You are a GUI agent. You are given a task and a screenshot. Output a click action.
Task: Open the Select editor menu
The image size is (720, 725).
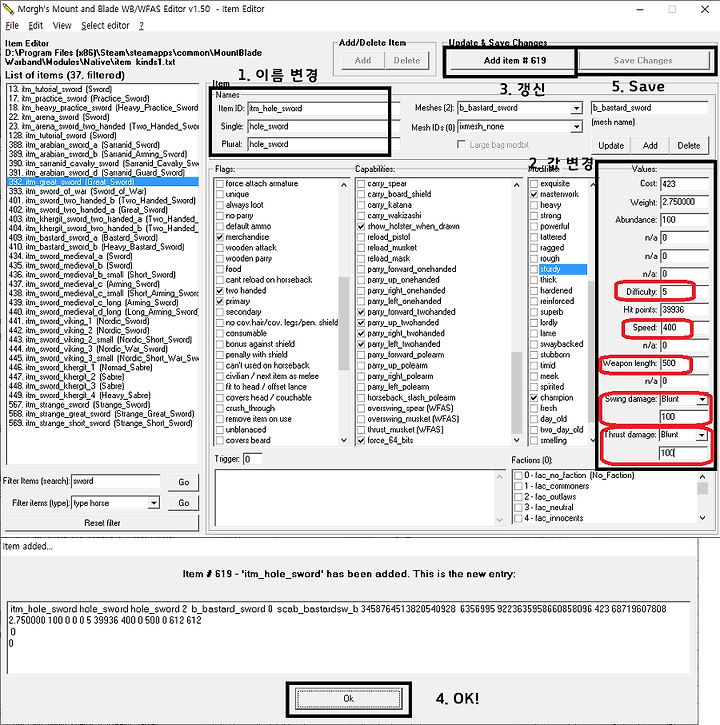point(105,26)
